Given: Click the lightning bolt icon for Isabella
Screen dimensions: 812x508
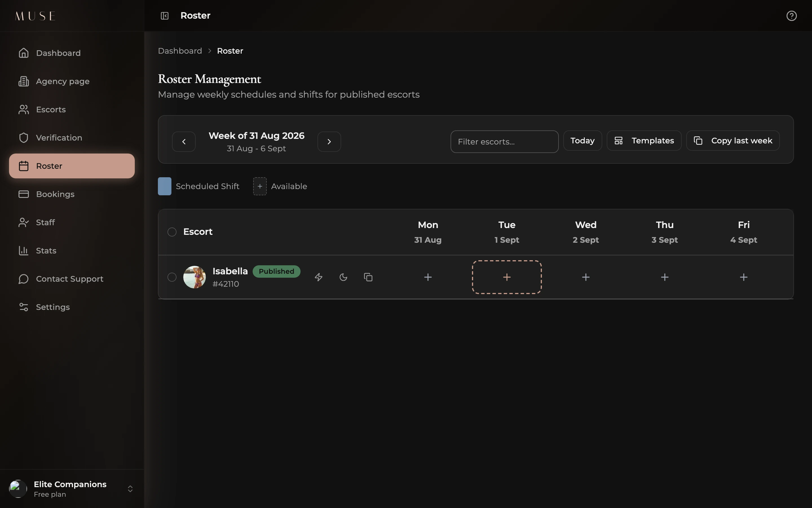Looking at the screenshot, I should (x=318, y=277).
